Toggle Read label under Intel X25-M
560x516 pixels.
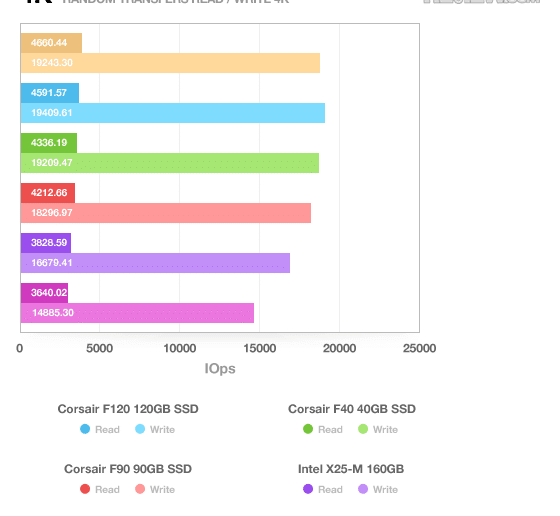tap(330, 490)
